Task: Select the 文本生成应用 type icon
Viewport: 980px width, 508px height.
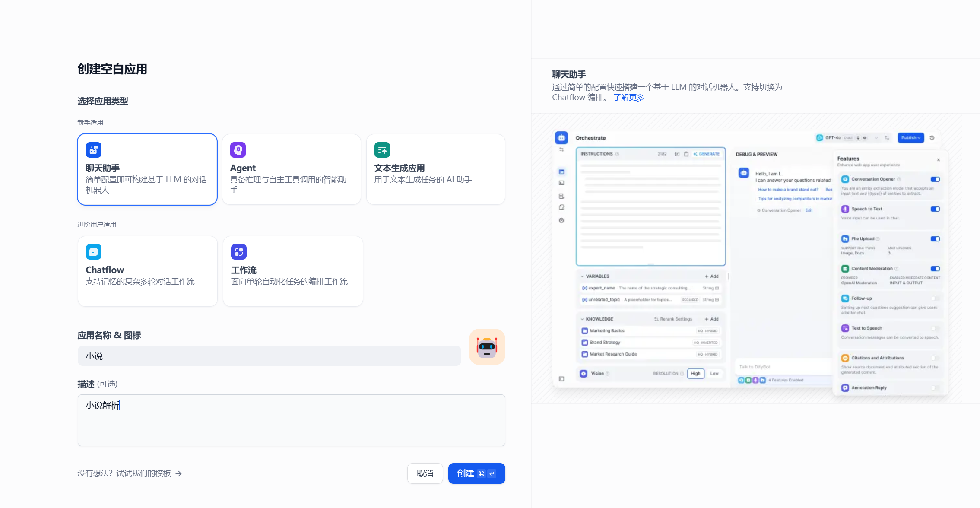Action: click(382, 150)
